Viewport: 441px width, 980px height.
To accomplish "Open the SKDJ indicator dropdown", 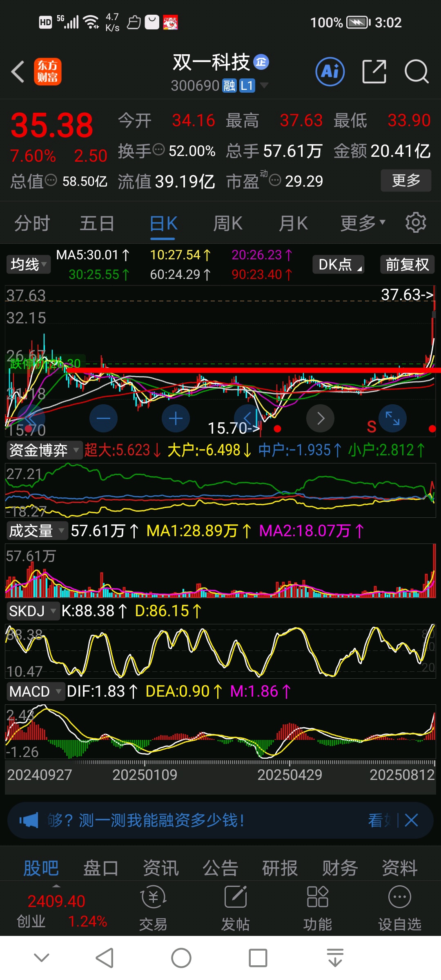I will [32, 611].
